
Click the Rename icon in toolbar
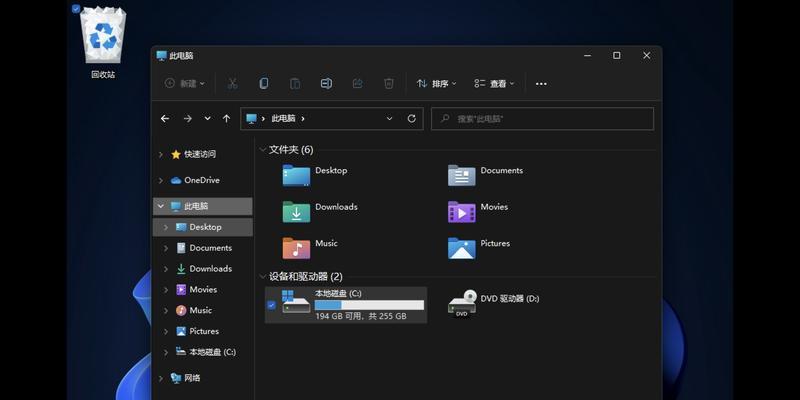point(326,83)
